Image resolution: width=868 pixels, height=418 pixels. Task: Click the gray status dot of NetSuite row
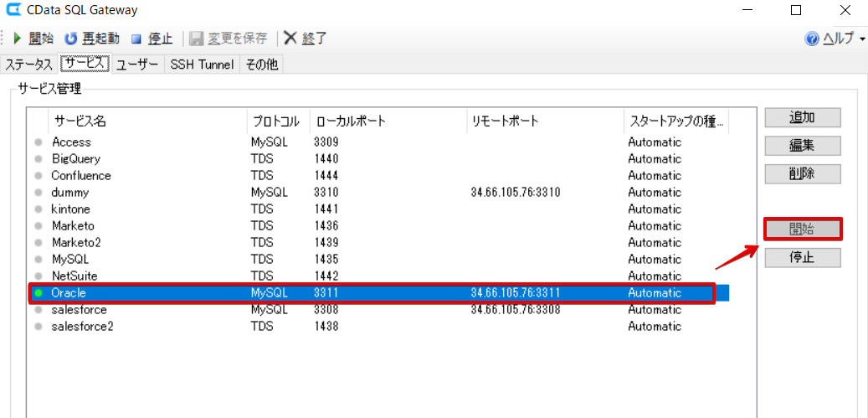click(39, 276)
